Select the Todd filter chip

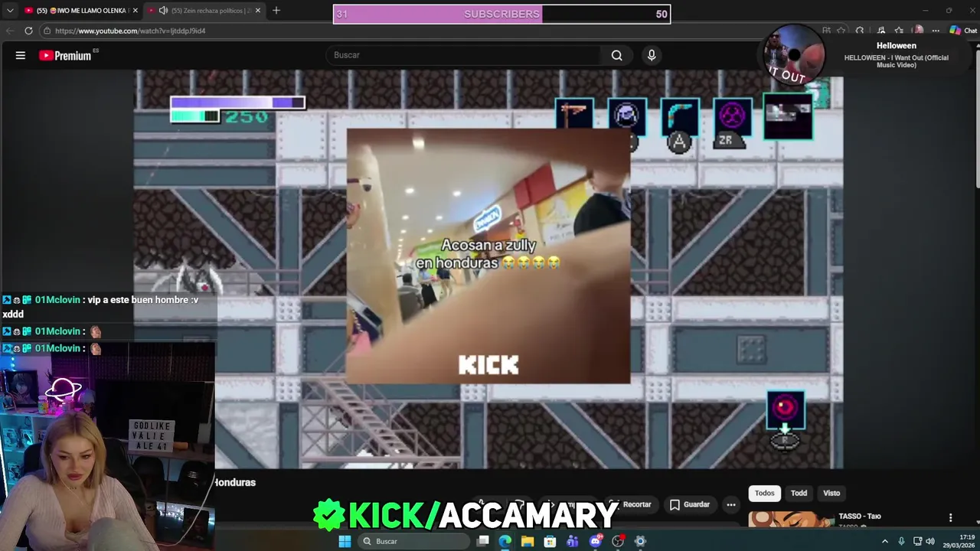pos(799,493)
